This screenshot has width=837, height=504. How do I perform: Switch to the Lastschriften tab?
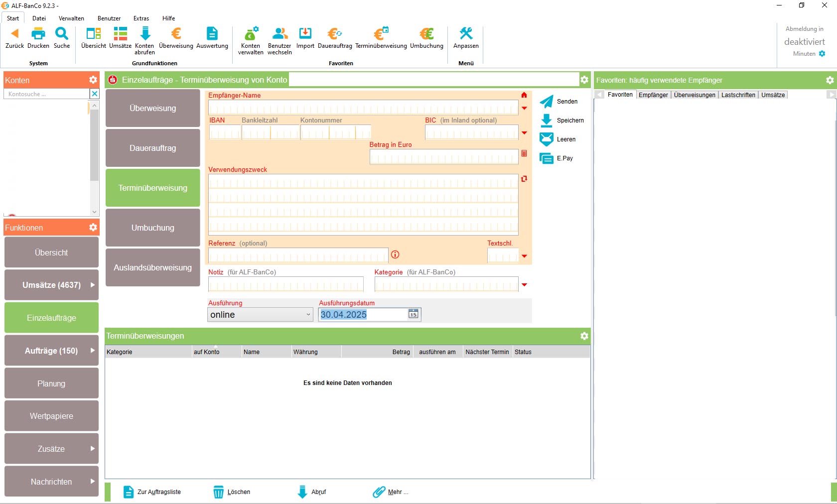click(738, 95)
